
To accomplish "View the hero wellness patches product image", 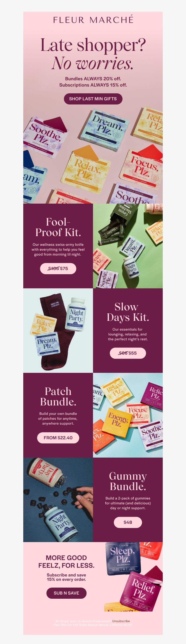I will [93, 155].
